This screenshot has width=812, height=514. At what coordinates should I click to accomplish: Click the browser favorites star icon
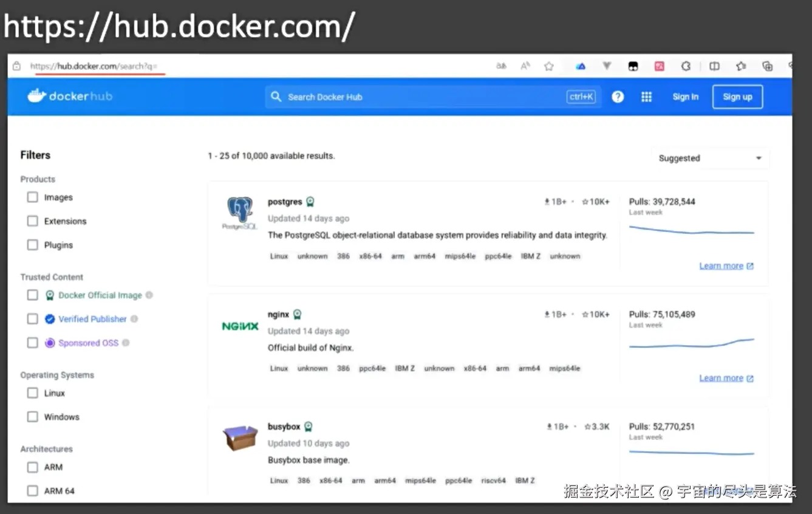[x=549, y=66]
